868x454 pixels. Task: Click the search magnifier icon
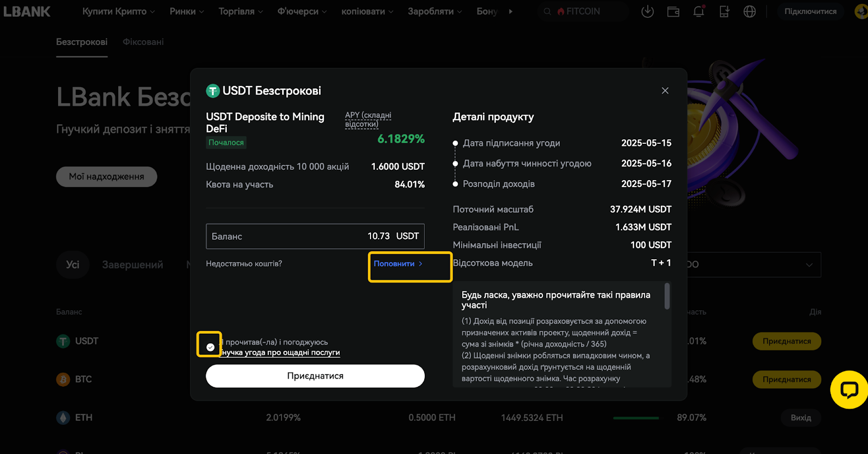[547, 11]
